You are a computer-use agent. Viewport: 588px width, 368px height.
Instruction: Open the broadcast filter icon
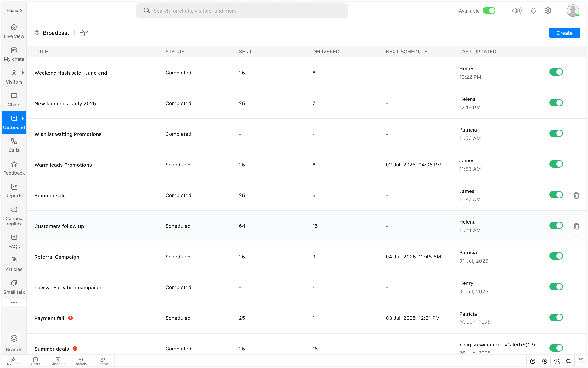pos(84,33)
